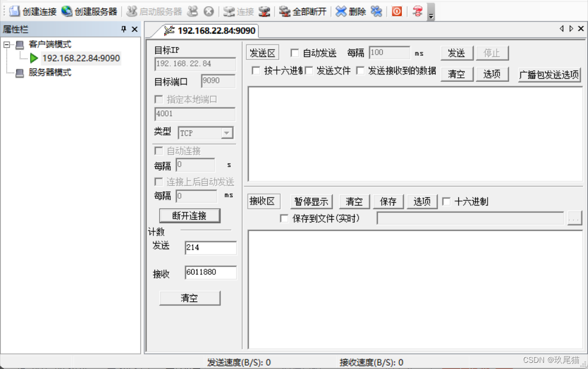Screen dimensions: 588x369
Task: Click the 接收区 label box
Action: point(263,202)
